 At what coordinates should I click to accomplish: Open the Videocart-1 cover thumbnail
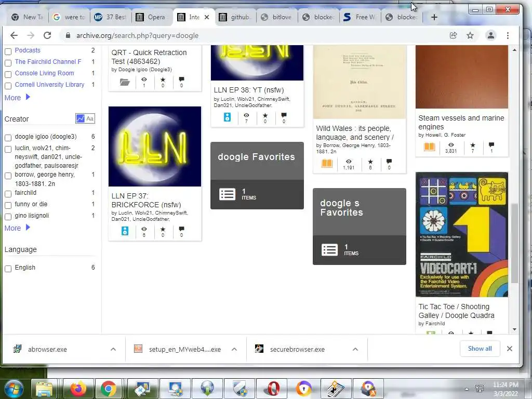pos(462,234)
